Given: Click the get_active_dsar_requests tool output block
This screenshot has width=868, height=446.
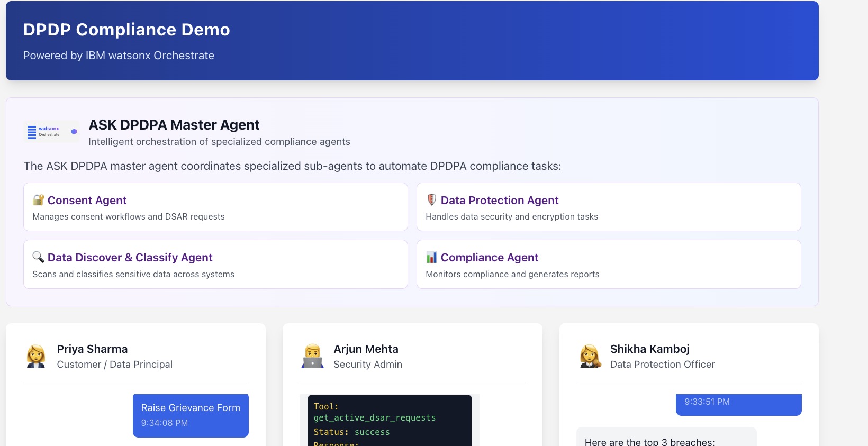Looking at the screenshot, I should [x=390, y=421].
